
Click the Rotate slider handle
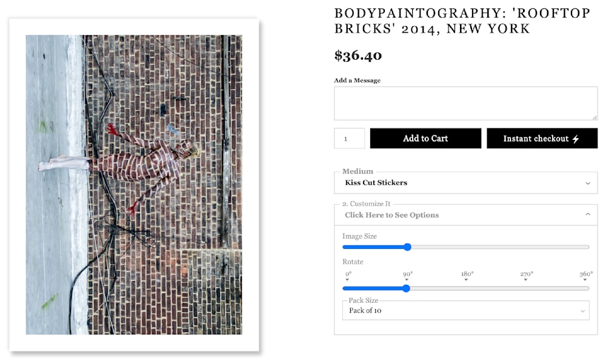(x=406, y=288)
